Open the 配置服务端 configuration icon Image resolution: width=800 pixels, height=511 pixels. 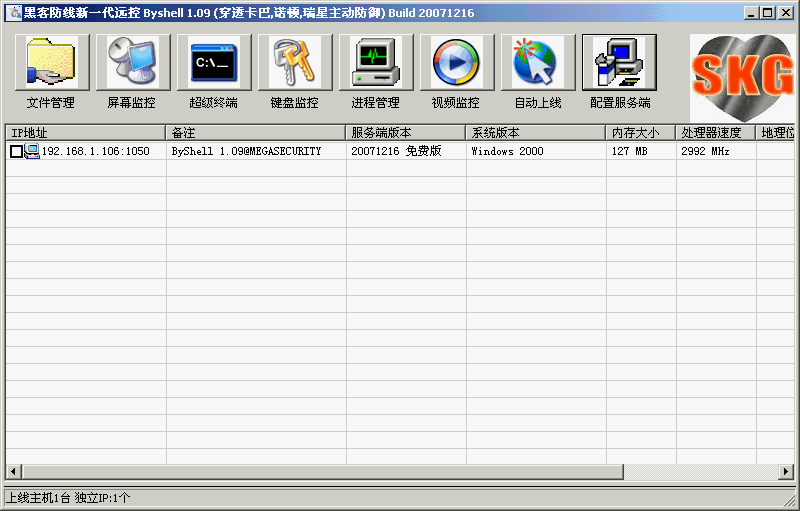click(619, 63)
